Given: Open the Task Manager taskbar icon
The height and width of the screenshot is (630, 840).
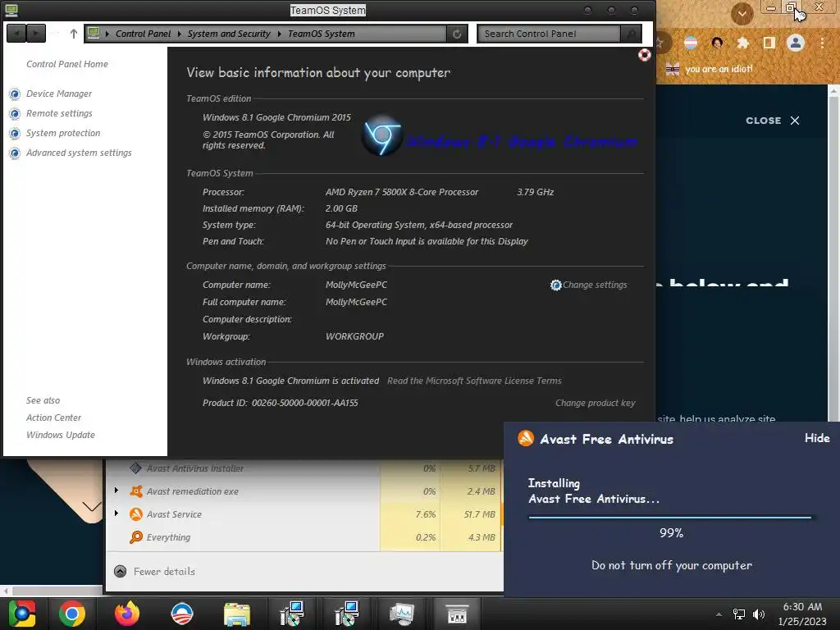Looking at the screenshot, I should 402,614.
